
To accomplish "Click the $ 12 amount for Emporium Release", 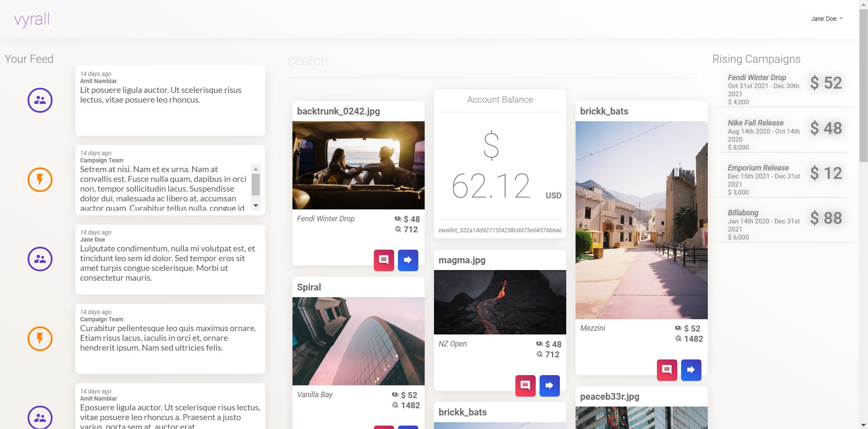I will (826, 173).
